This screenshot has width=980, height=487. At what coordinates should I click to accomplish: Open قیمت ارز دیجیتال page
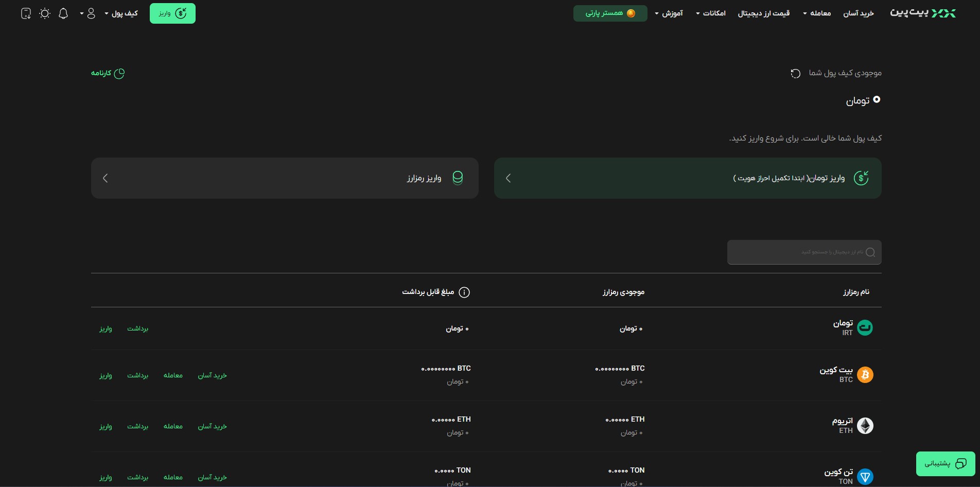click(x=764, y=13)
